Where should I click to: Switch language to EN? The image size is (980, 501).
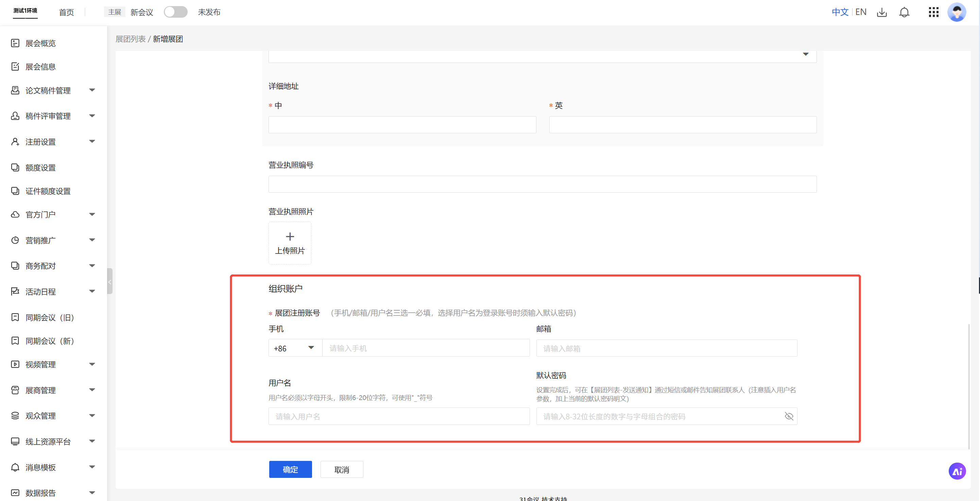click(x=861, y=12)
